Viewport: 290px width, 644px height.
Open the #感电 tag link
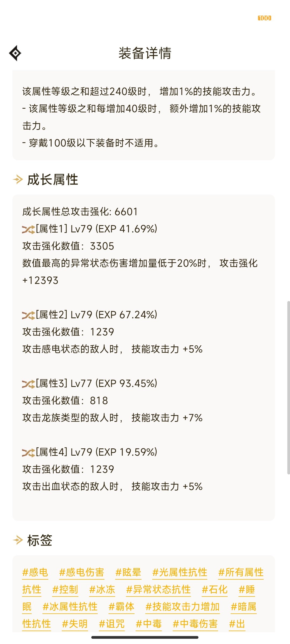click(35, 572)
